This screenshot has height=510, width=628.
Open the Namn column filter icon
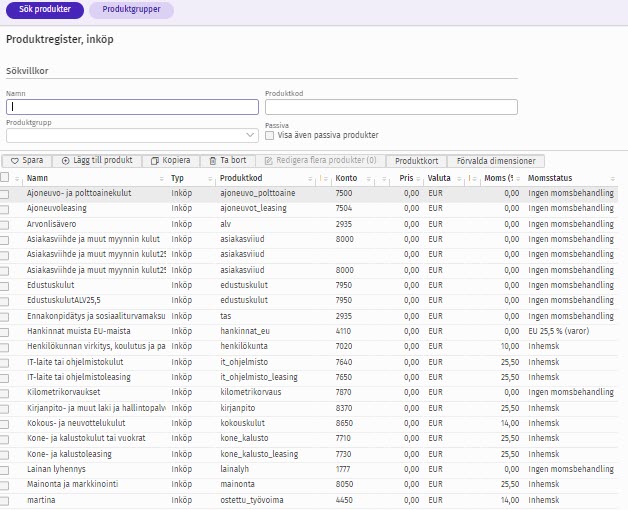click(x=162, y=179)
